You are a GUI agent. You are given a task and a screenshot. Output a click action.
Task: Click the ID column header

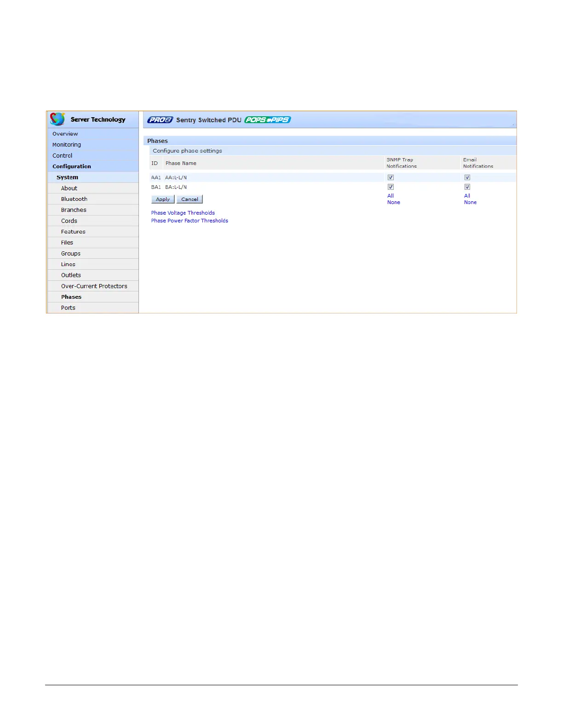pos(155,163)
